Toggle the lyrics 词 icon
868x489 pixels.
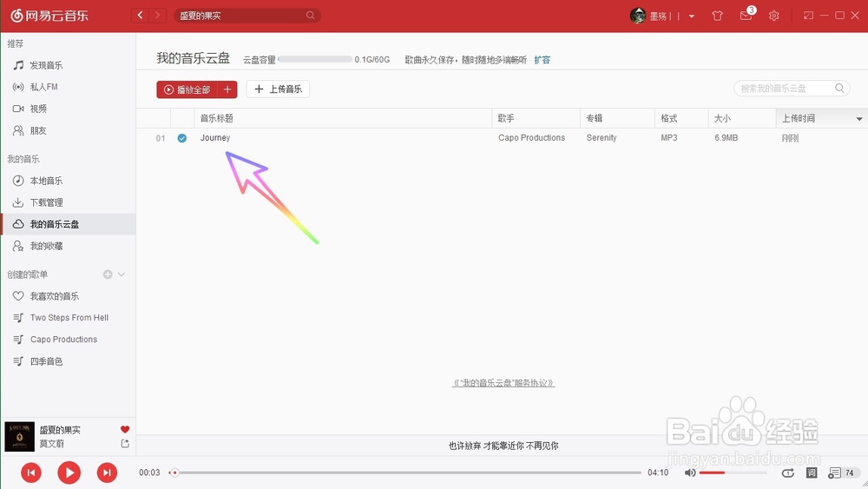point(812,473)
